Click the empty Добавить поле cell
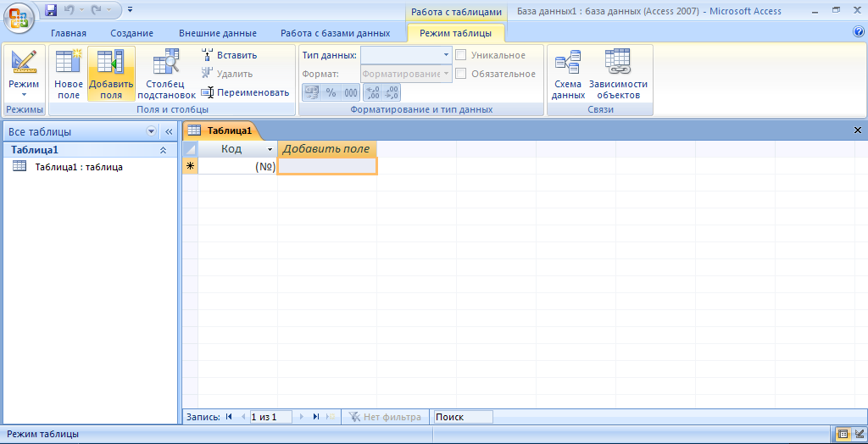The width and height of the screenshot is (868, 444). pos(327,166)
